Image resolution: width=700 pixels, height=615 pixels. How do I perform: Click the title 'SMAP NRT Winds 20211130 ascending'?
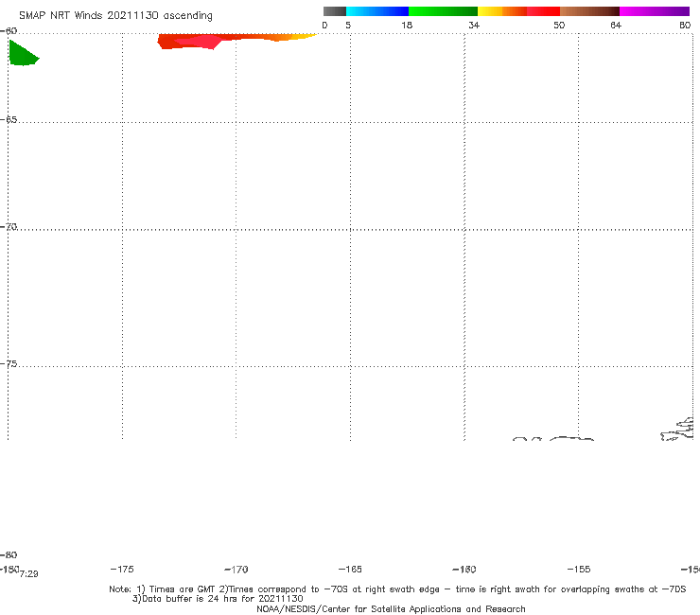115,15
